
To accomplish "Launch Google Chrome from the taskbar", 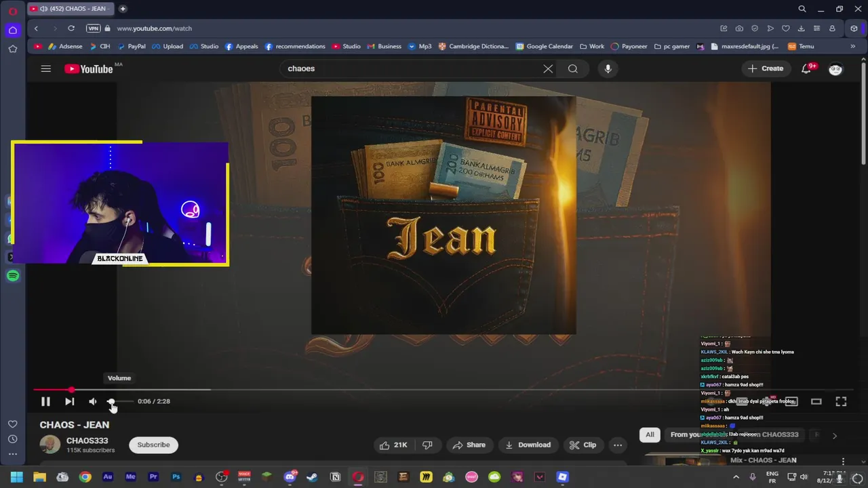I will coord(85,477).
